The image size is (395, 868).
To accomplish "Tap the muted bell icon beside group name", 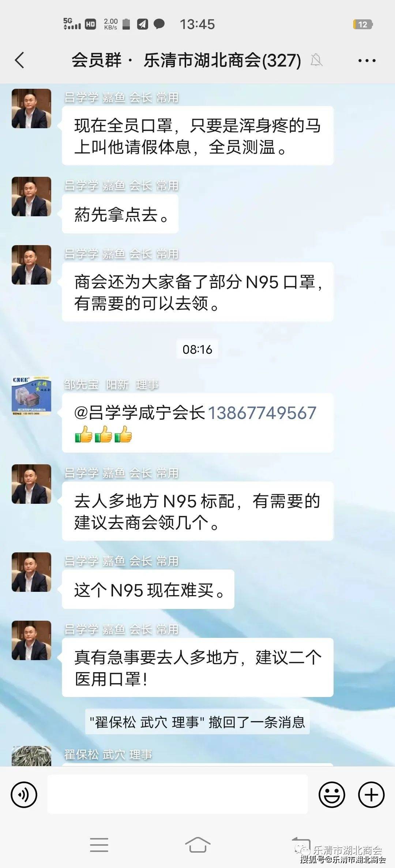I will pos(316,60).
